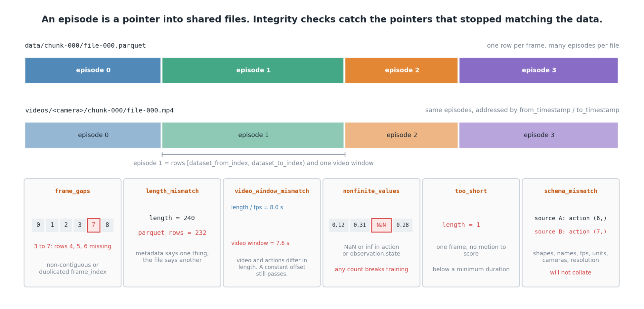Click 'source A: action (6,)' text
This screenshot has height=309, width=644.
click(571, 218)
